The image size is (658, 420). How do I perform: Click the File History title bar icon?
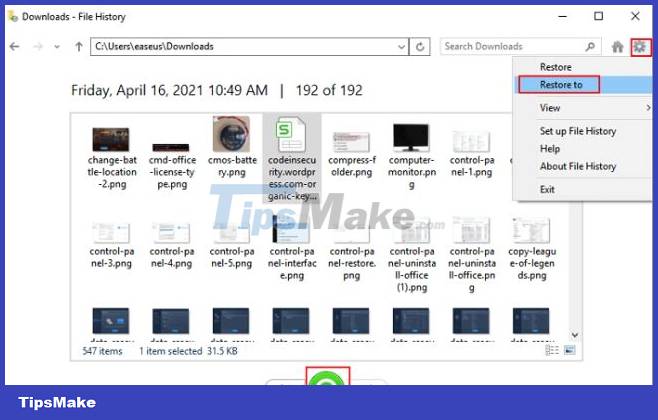(x=13, y=17)
